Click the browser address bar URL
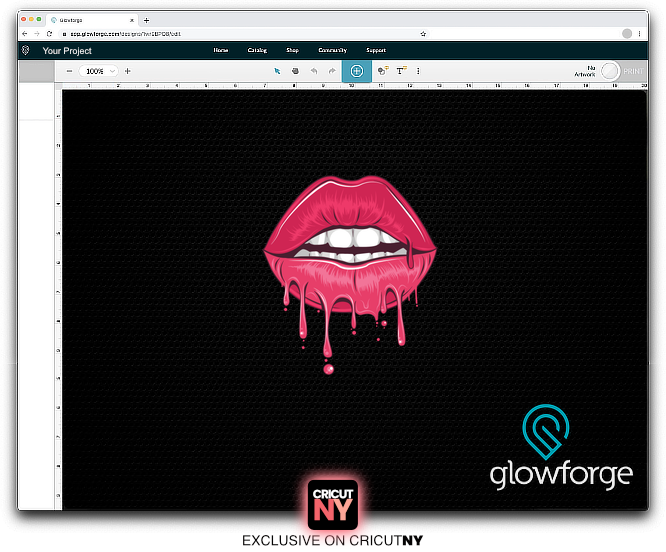 [125, 34]
